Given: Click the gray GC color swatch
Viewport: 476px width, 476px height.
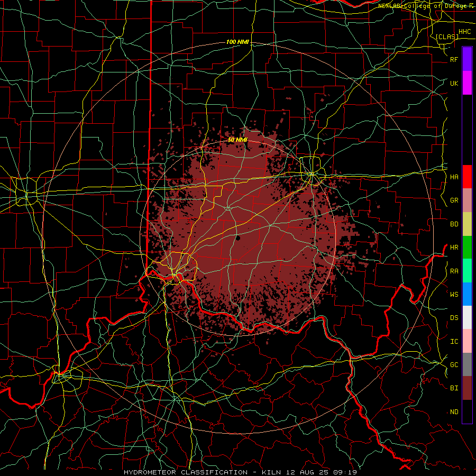Looking at the screenshot, I should pyautogui.click(x=467, y=364).
